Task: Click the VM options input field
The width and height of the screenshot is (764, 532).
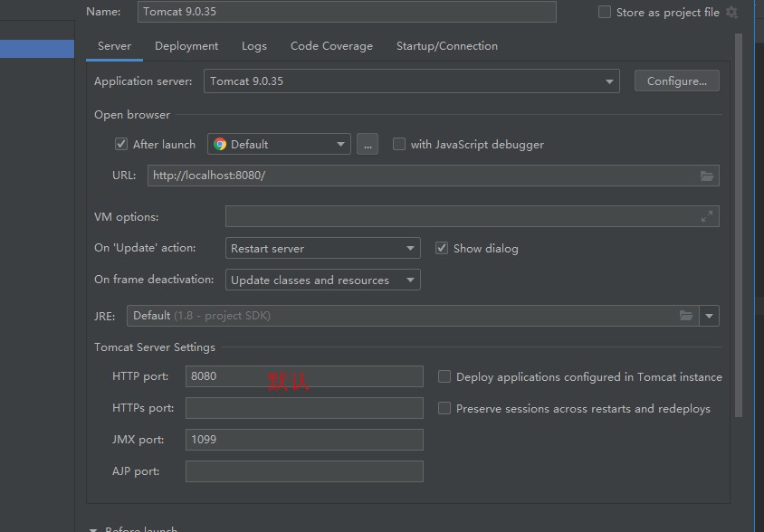Action: 473,216
